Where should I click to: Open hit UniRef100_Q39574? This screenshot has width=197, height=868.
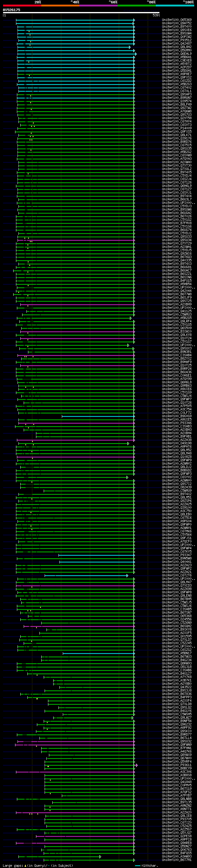[x=177, y=101]
